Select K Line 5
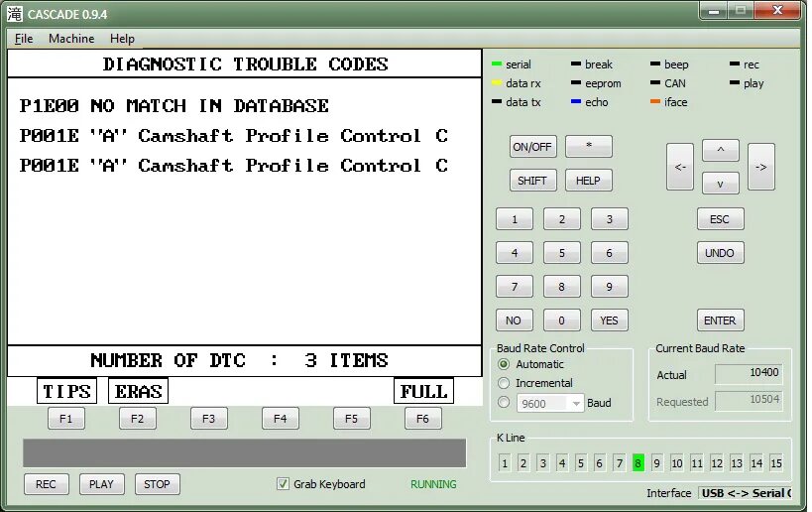The height and width of the screenshot is (512, 812). click(581, 463)
